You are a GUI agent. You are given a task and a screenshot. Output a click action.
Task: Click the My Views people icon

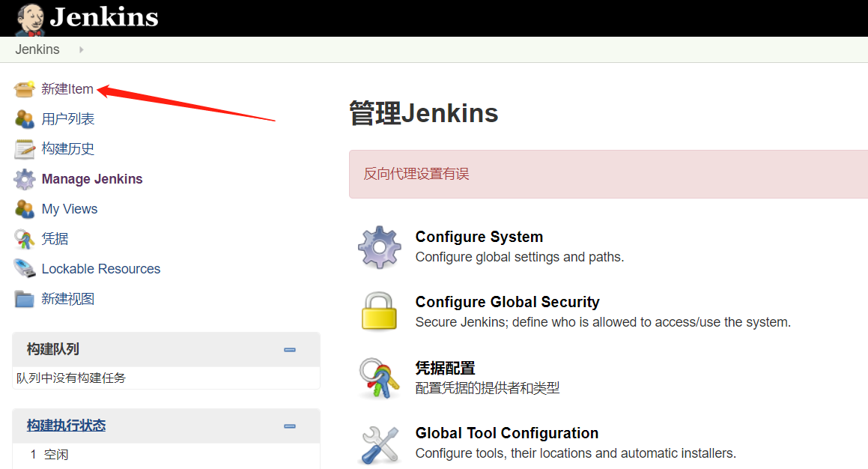point(25,209)
